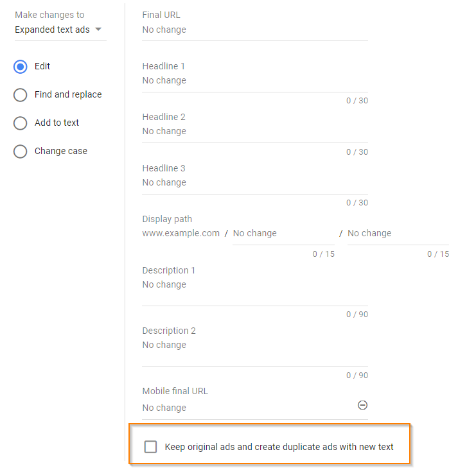
Task: Choose the Change case radio button
Action: (21, 152)
